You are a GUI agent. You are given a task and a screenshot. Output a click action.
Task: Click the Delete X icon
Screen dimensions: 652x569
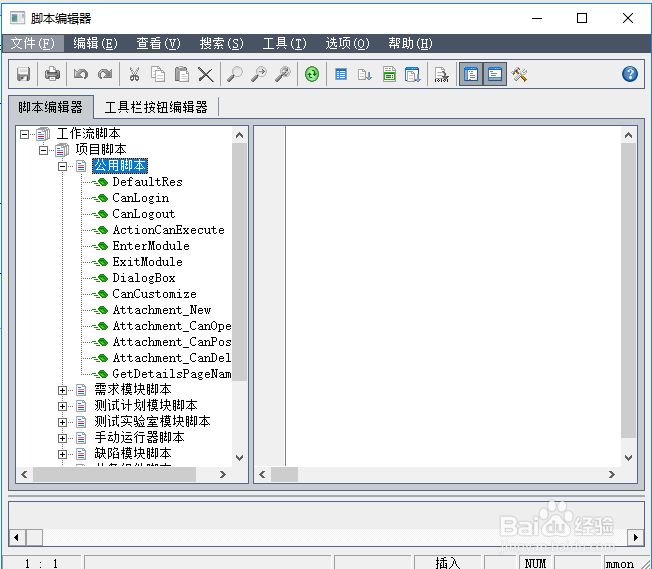(x=205, y=75)
